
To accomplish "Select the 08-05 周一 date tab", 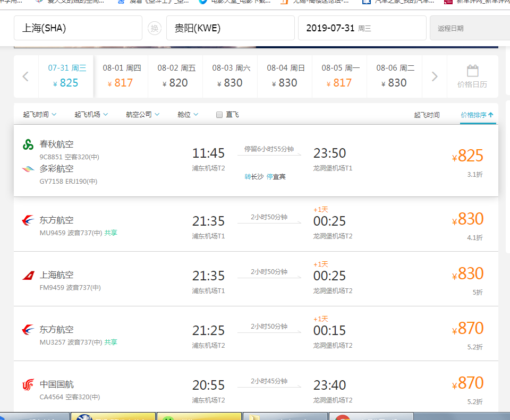I will [x=339, y=76].
